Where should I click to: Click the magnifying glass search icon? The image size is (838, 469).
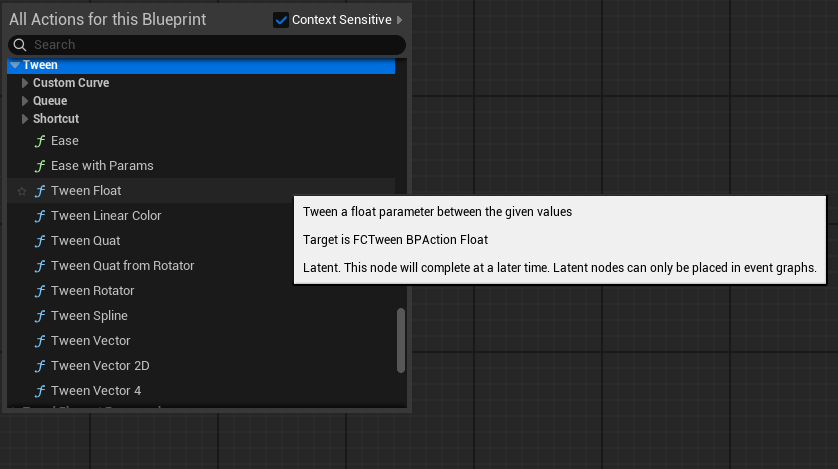(20, 45)
